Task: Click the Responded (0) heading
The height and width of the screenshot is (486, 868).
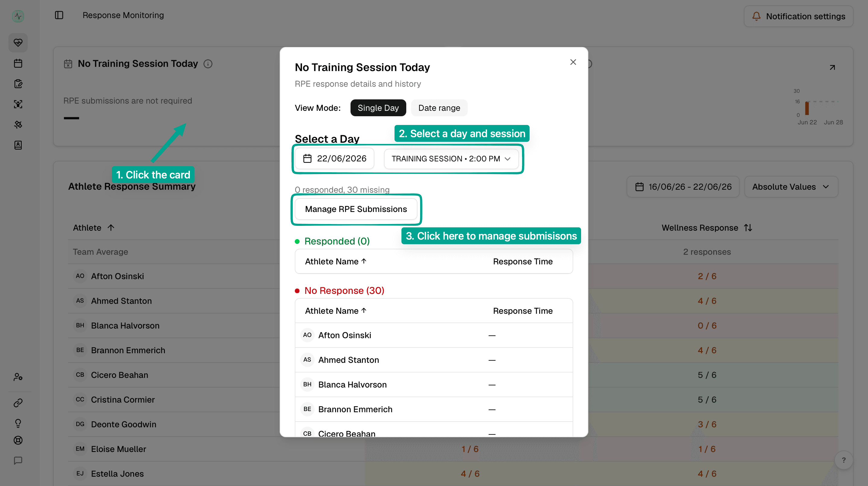Action: (x=337, y=241)
